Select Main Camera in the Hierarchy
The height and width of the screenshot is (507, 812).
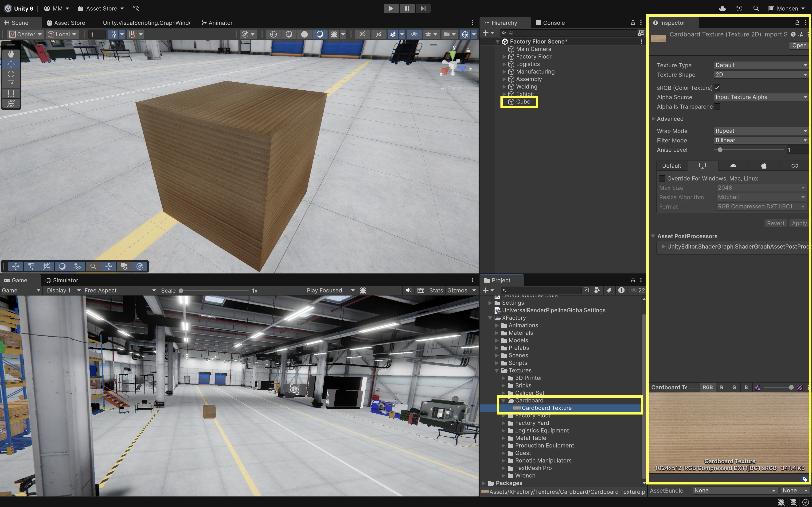(x=533, y=49)
